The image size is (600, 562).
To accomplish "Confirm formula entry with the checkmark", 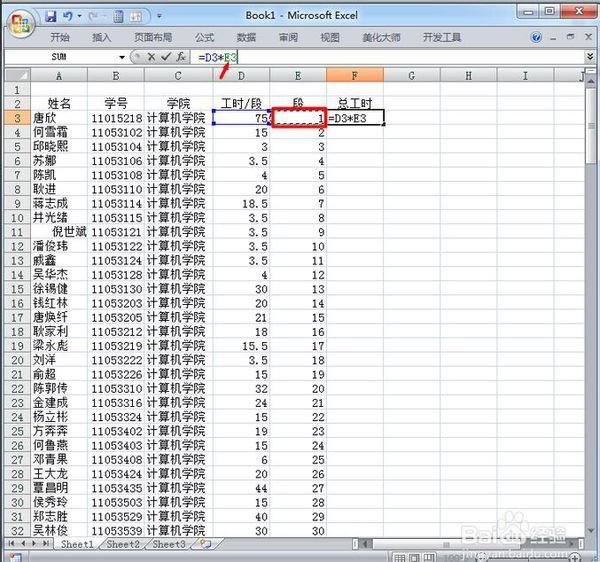I will pos(166,57).
